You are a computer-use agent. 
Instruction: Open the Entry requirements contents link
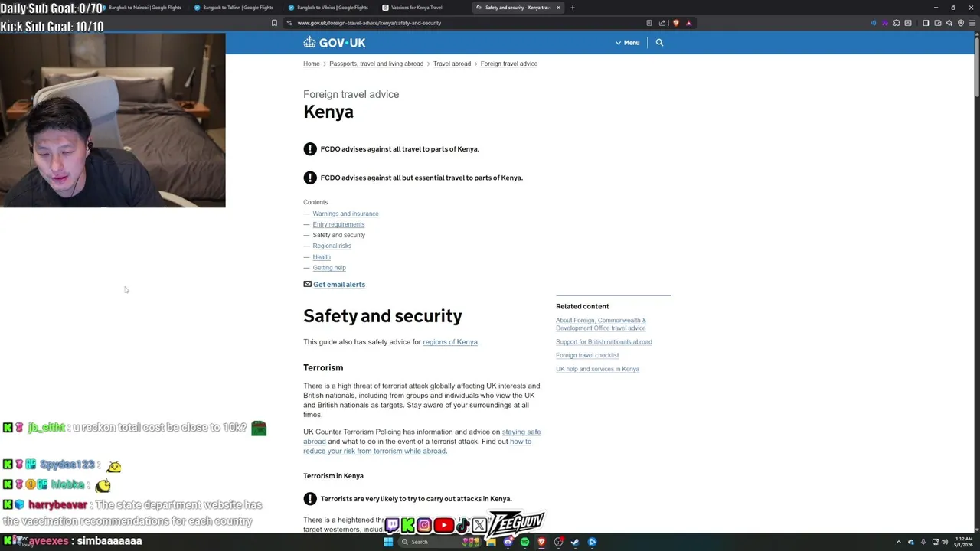(x=338, y=224)
